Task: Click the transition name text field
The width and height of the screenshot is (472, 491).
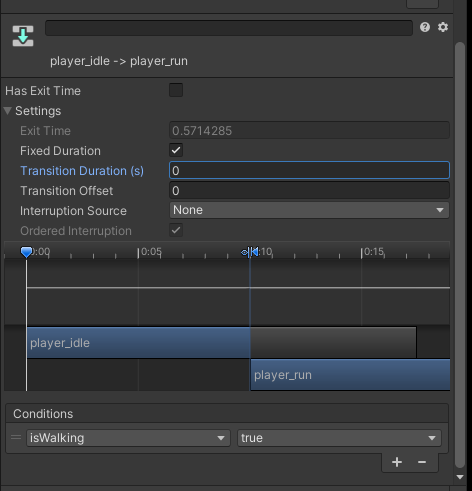Action: coord(229,28)
